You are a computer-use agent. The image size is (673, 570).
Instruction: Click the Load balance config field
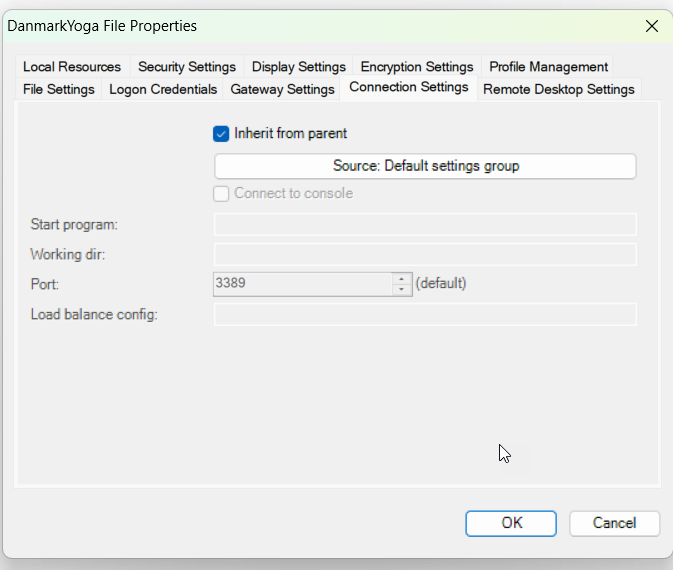[x=425, y=315]
